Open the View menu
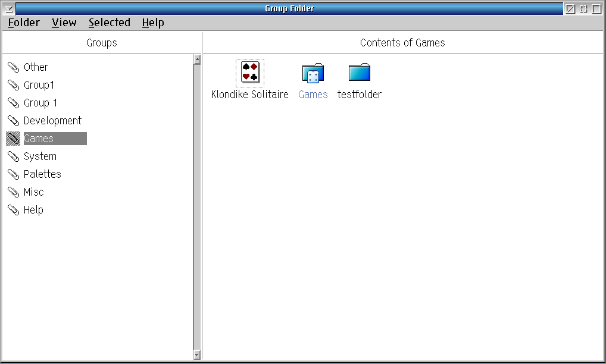The width and height of the screenshot is (606, 364). [x=64, y=23]
